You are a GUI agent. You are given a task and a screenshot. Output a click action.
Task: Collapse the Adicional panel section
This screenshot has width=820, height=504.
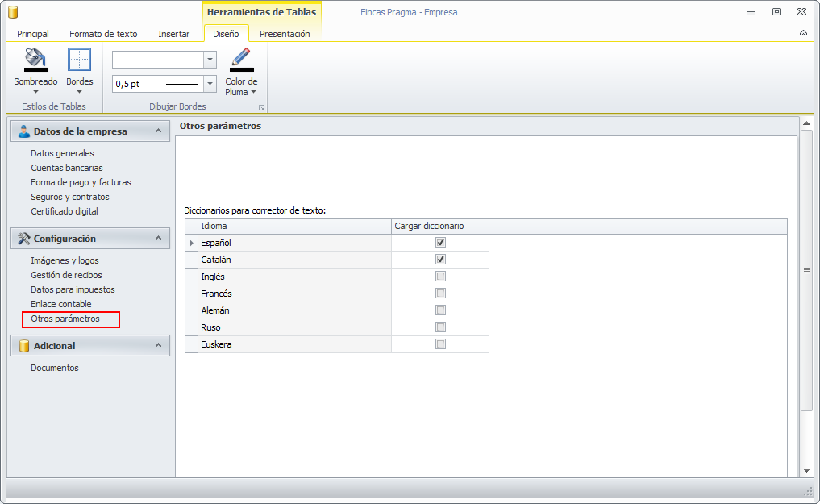pos(158,346)
